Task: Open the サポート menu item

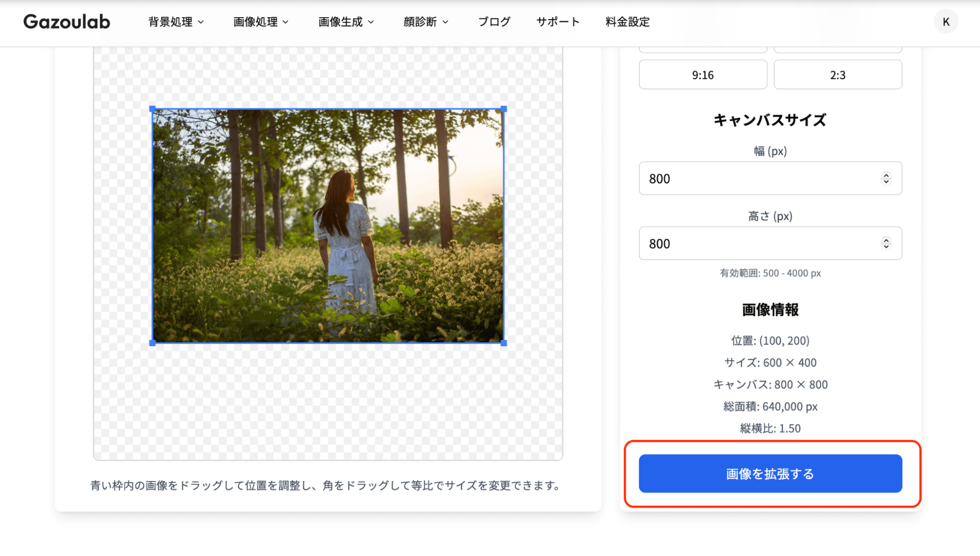Action: [x=558, y=22]
